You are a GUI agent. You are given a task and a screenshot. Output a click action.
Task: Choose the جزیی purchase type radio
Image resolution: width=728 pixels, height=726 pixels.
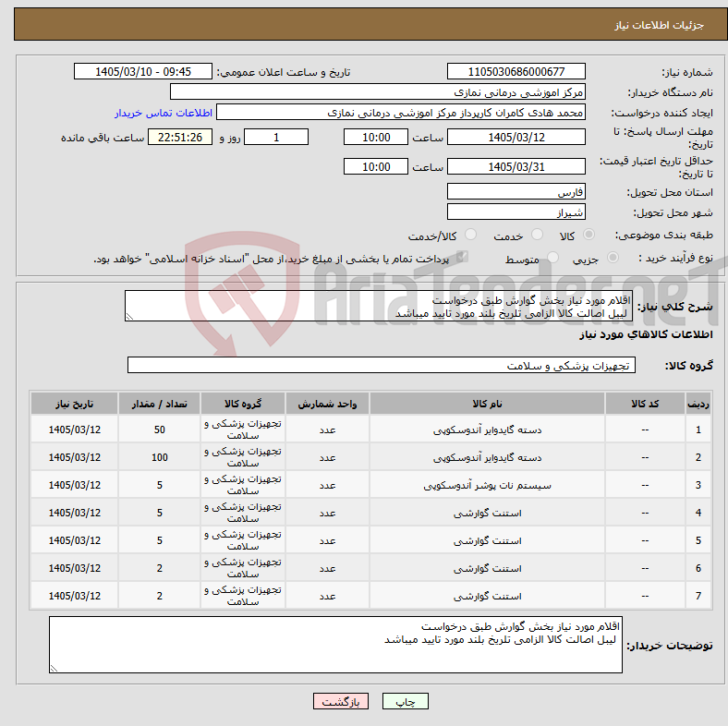613,258
